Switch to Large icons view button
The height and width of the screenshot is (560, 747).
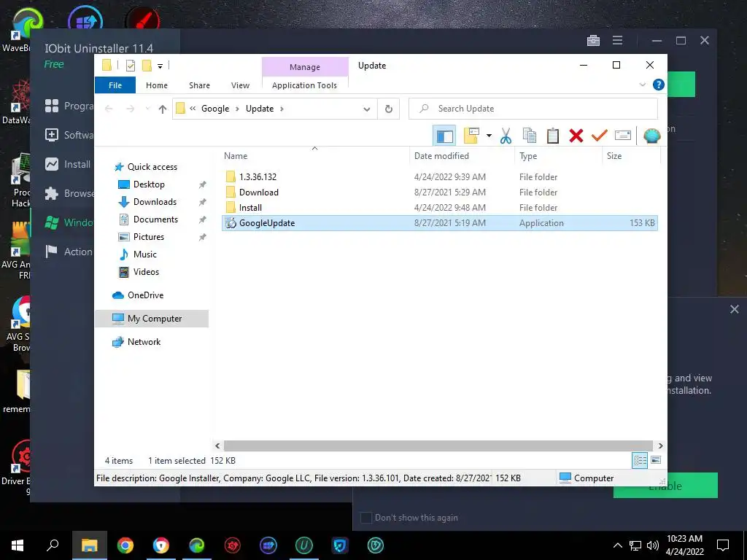[x=656, y=460]
